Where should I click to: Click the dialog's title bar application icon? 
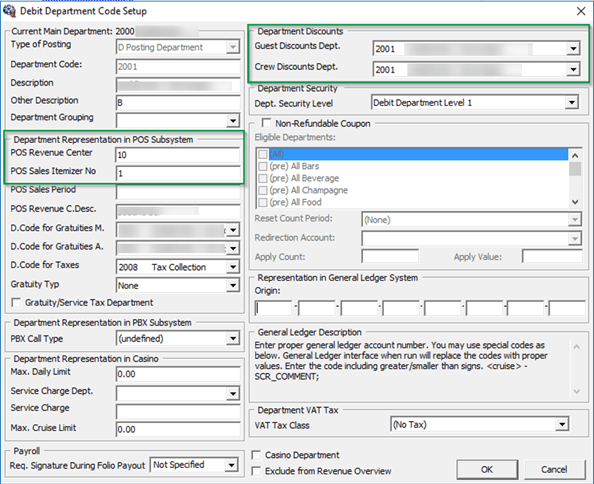[9, 11]
